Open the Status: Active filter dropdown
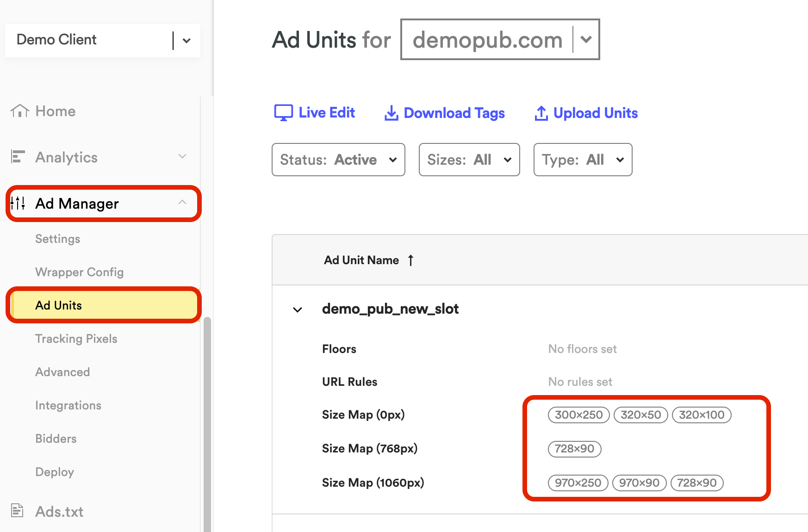 [338, 160]
